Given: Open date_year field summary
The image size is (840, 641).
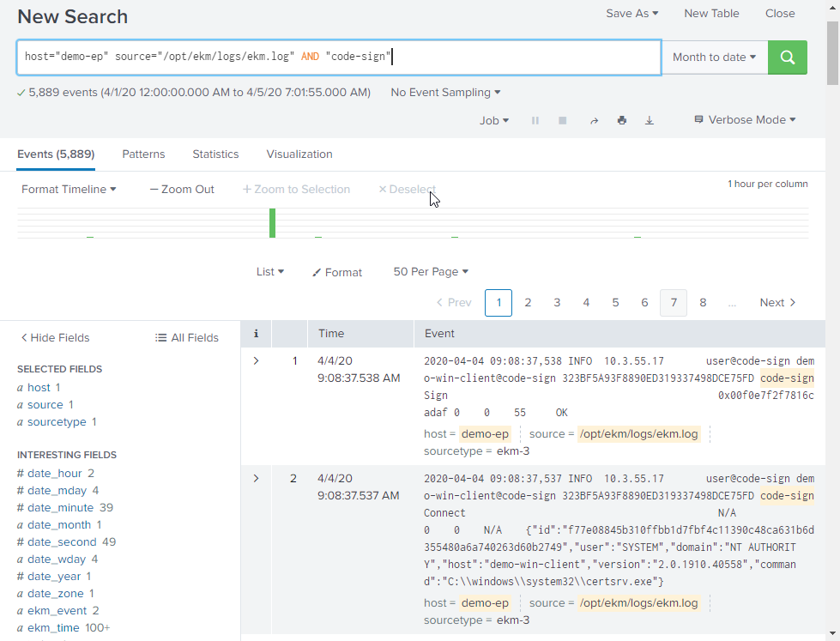Looking at the screenshot, I should (x=54, y=576).
